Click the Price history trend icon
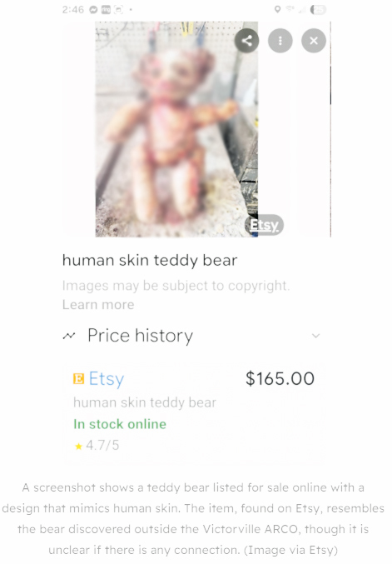 pyautogui.click(x=69, y=336)
